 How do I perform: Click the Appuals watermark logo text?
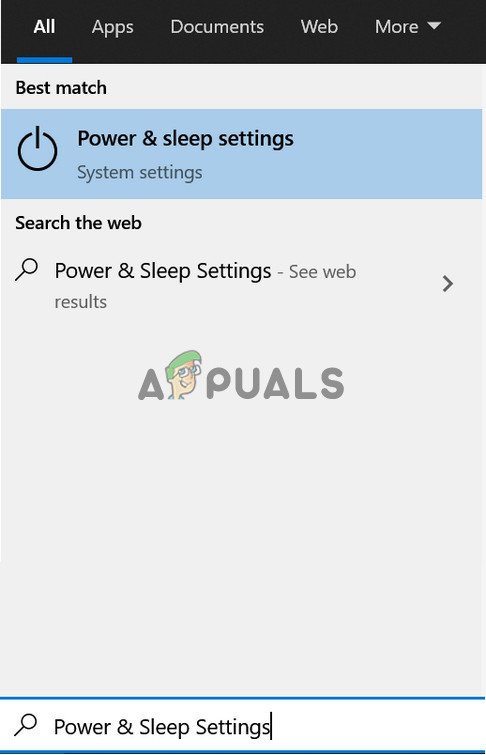click(x=241, y=382)
